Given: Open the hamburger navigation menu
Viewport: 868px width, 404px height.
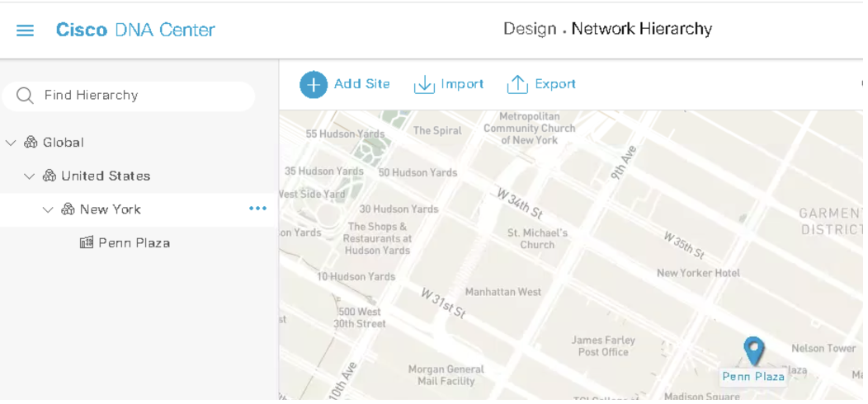Looking at the screenshot, I should 26,31.
